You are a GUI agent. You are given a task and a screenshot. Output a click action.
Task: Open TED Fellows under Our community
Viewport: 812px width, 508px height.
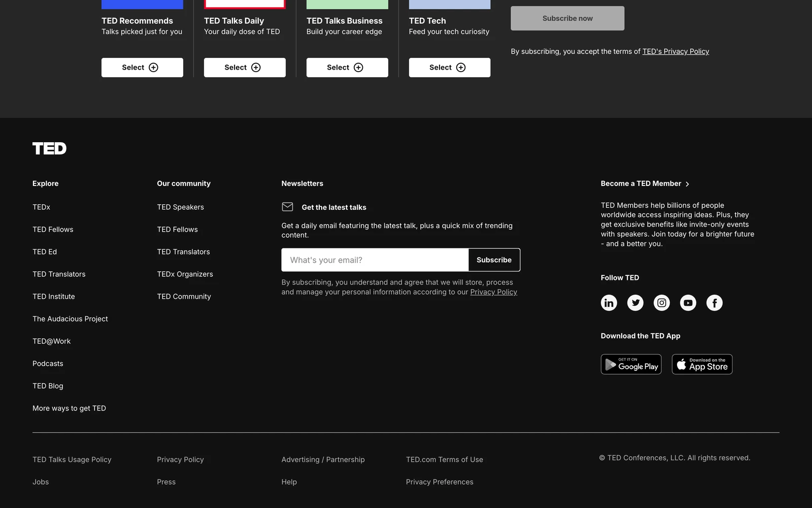coord(177,230)
